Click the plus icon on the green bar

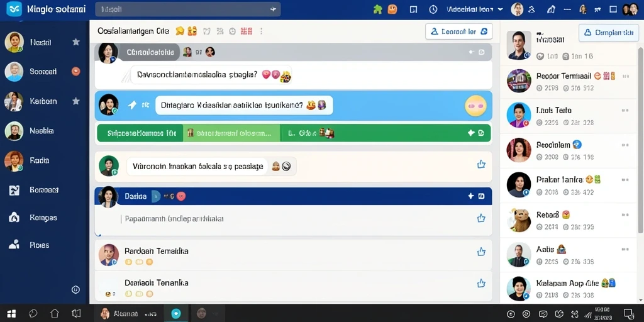click(x=471, y=133)
